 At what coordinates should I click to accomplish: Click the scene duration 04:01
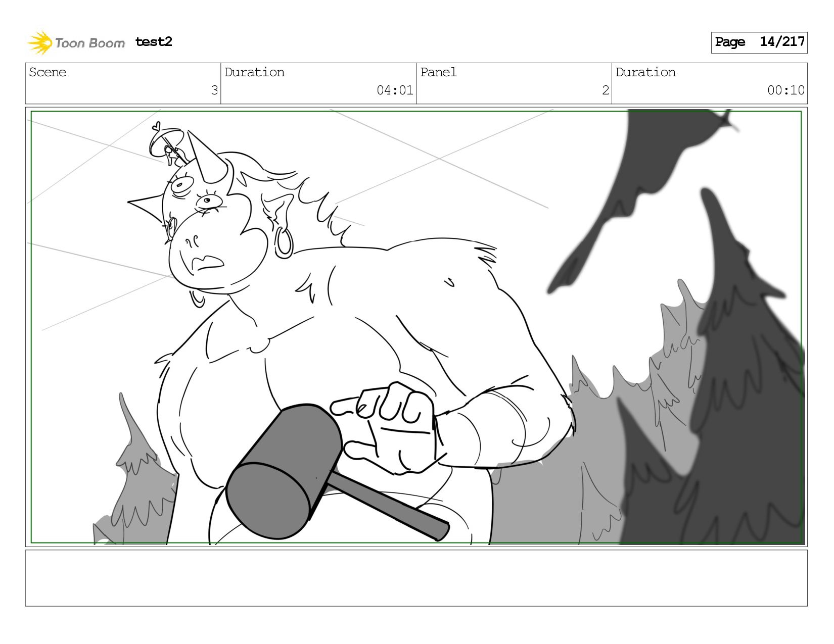click(x=395, y=90)
